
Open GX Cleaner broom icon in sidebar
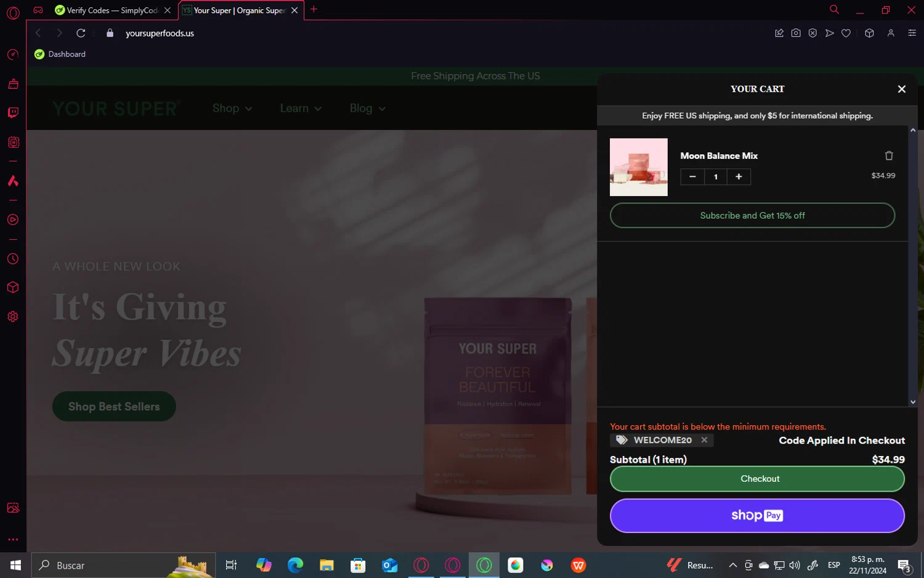tap(13, 84)
